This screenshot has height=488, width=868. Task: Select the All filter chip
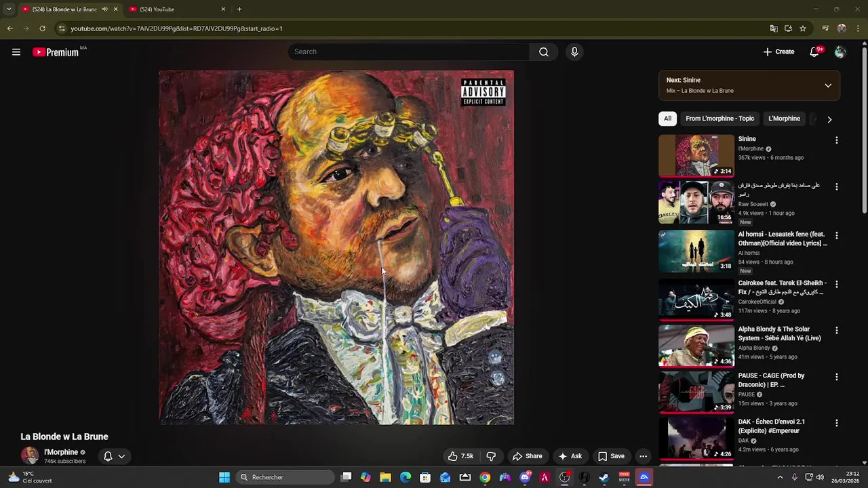coord(667,119)
